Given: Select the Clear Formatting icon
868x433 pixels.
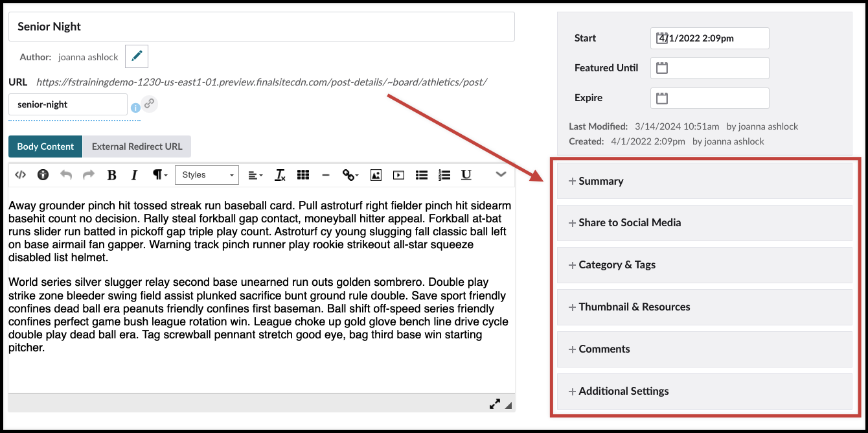Looking at the screenshot, I should point(279,174).
